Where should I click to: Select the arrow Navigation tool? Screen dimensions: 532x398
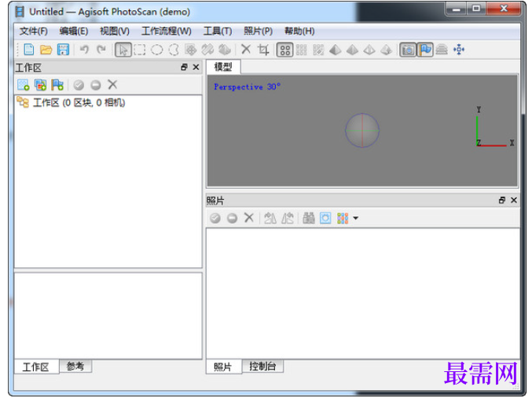click(x=123, y=50)
